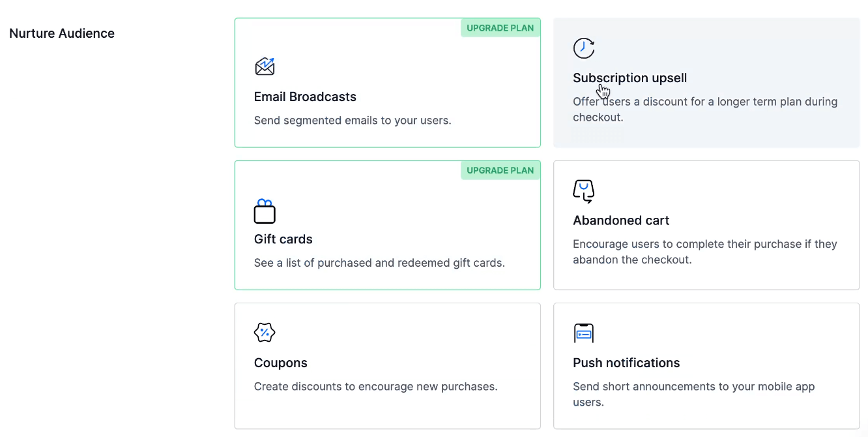Click 'Create discounts to encourage new purchases' text
This screenshot has width=868, height=437.
point(376,386)
